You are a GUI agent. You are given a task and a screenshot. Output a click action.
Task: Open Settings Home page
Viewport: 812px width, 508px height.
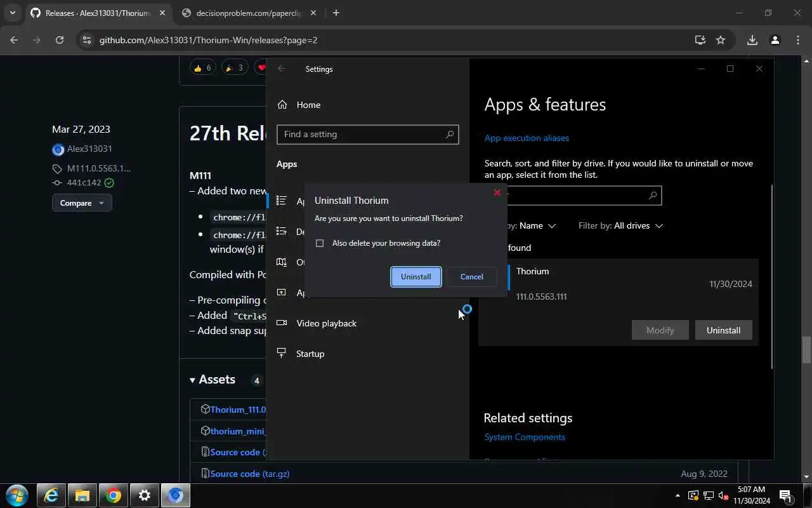308,105
